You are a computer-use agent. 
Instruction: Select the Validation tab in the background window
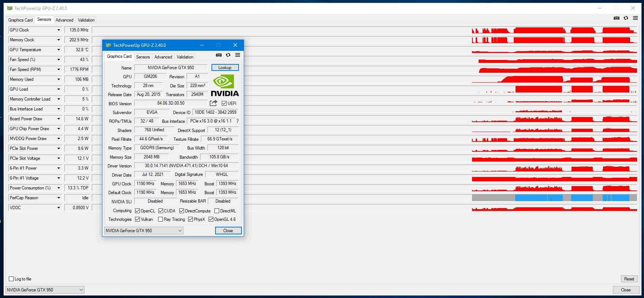[x=86, y=20]
